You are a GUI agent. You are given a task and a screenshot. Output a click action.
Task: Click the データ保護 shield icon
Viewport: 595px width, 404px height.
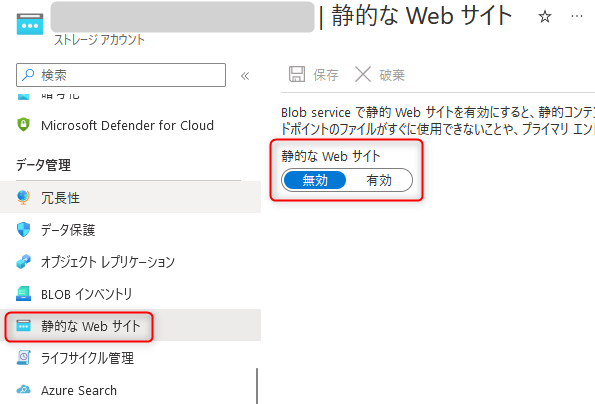point(24,230)
